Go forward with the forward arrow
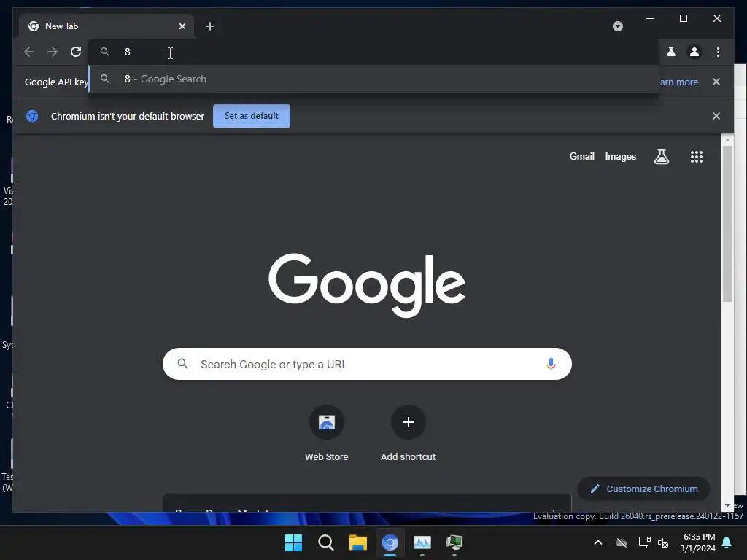The width and height of the screenshot is (747, 560). 53,52
